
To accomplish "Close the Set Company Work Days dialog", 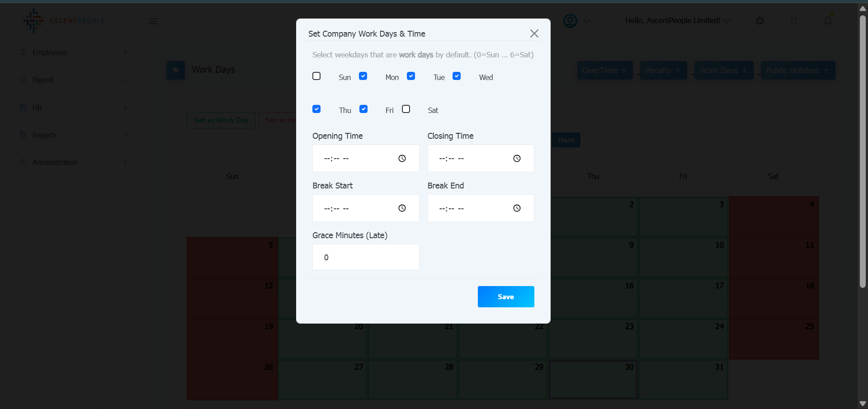I will tap(534, 33).
